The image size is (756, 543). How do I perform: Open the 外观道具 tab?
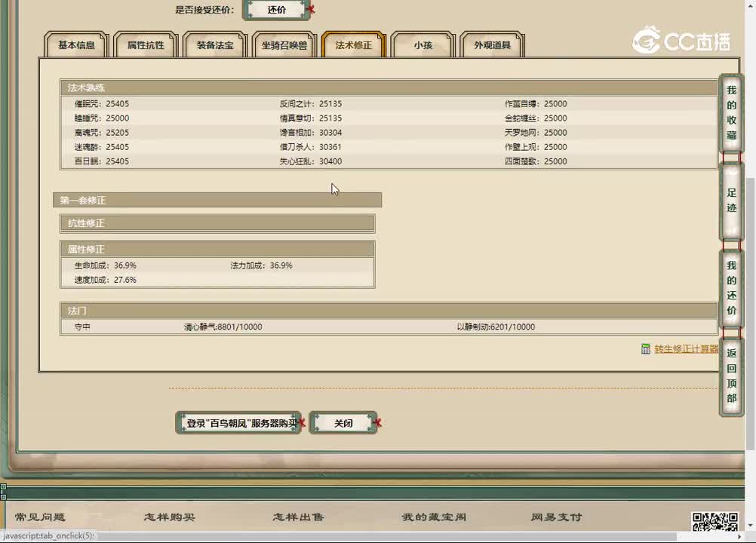(x=493, y=45)
